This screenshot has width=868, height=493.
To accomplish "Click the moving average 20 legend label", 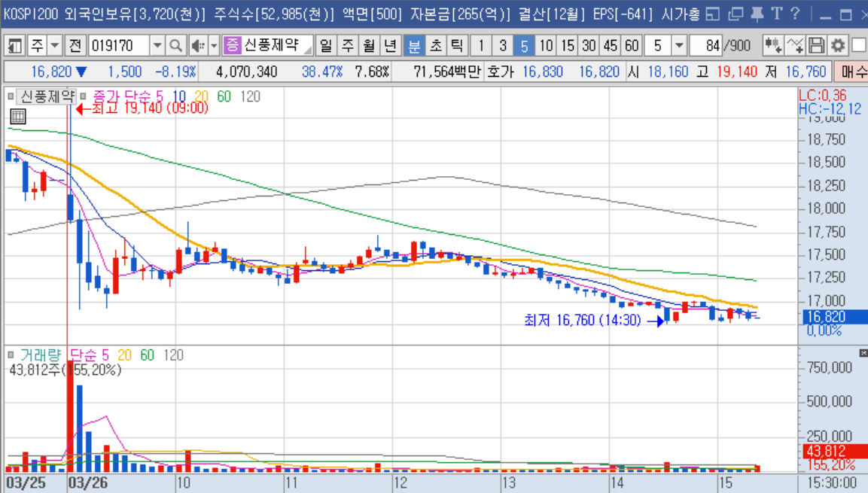I will [202, 97].
